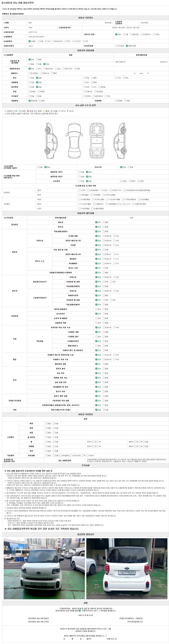This screenshot has width=169, height=644.
Task: Check the 15.대쉬패널 checkbox
Action: click(x=80, y=209)
